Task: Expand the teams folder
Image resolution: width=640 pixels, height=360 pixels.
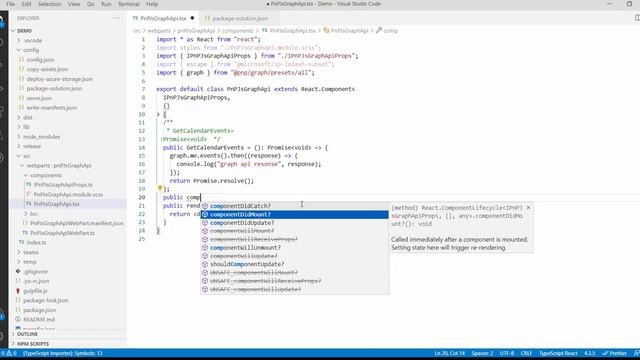Action: [68, 252]
